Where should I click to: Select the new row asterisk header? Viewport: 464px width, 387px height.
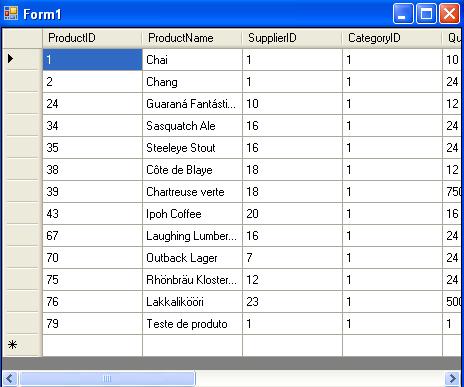(22, 345)
